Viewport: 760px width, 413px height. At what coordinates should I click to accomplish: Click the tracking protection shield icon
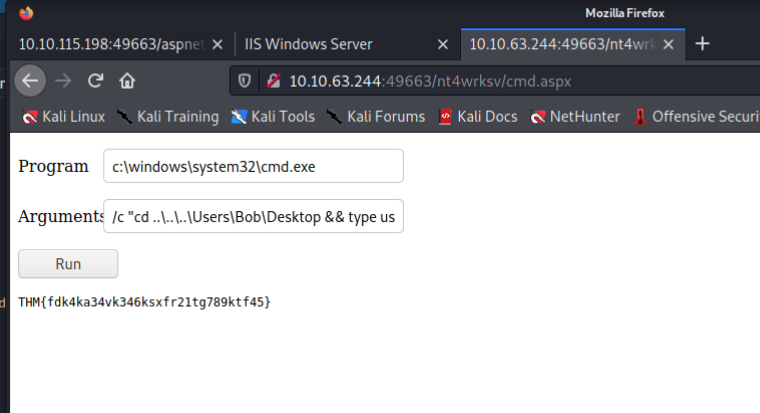click(x=245, y=80)
